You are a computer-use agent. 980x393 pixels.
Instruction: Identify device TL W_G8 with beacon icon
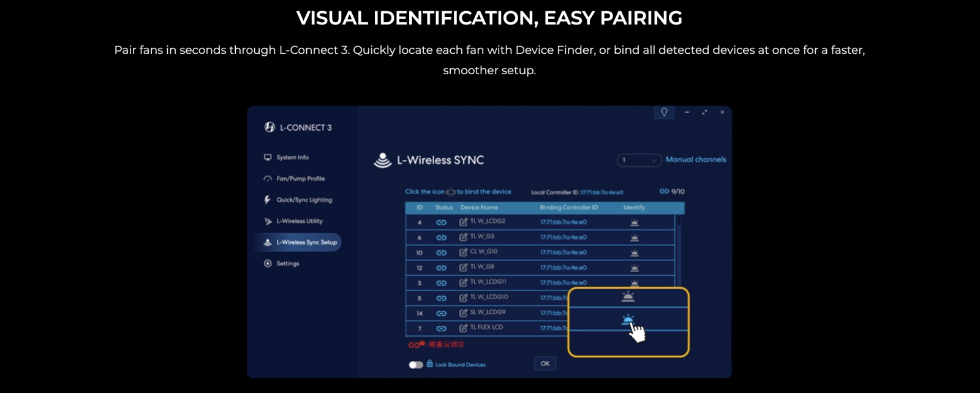[635, 268]
